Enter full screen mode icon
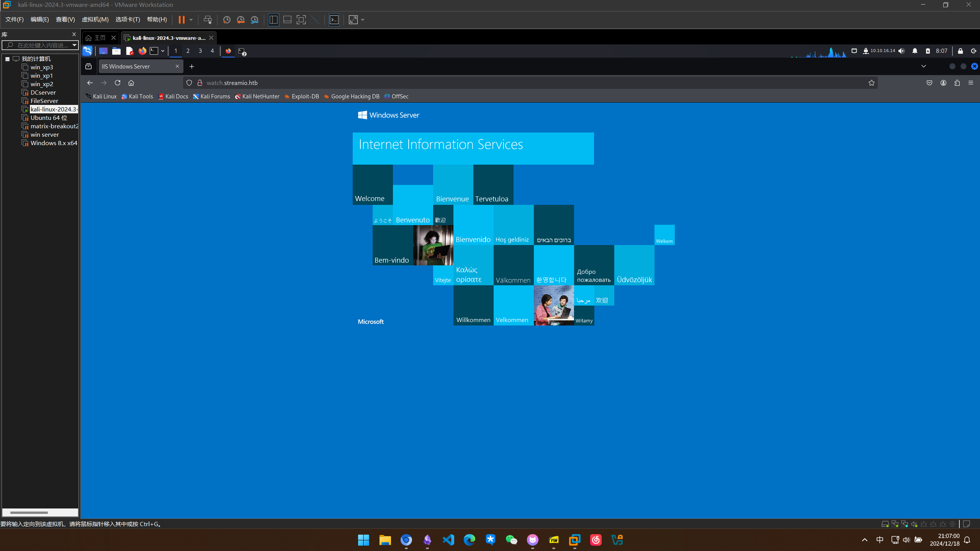Viewport: 980px width, 551px height. [301, 20]
